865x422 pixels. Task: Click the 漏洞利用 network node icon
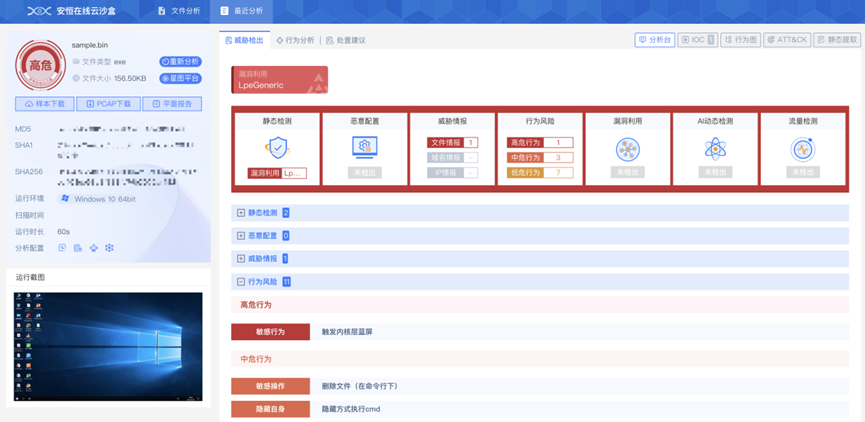coord(627,149)
